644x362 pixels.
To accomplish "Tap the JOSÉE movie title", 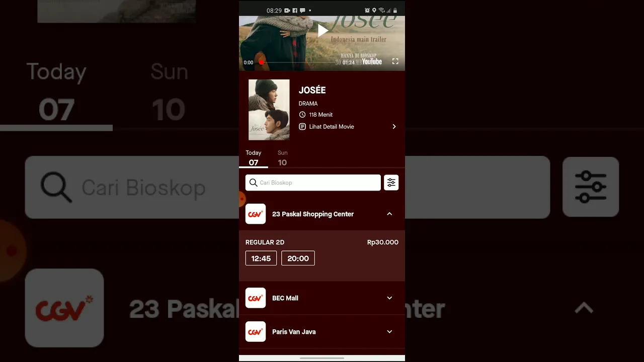I will coord(312,90).
